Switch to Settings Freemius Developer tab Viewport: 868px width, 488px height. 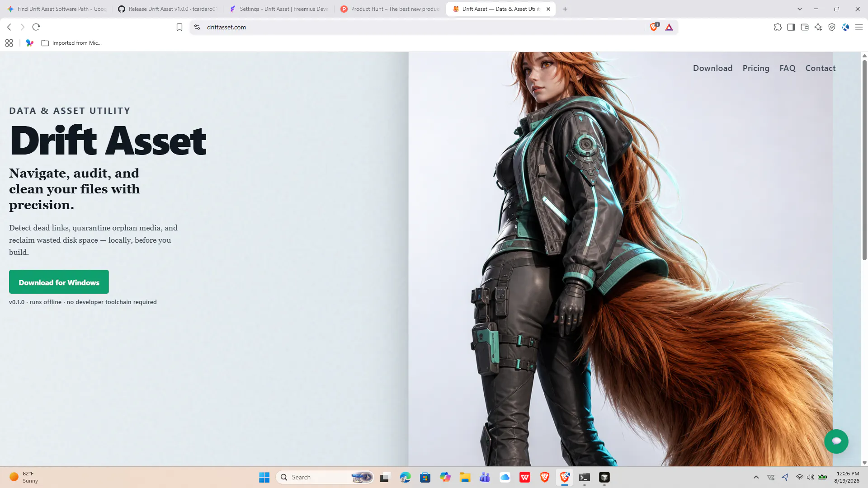279,9
